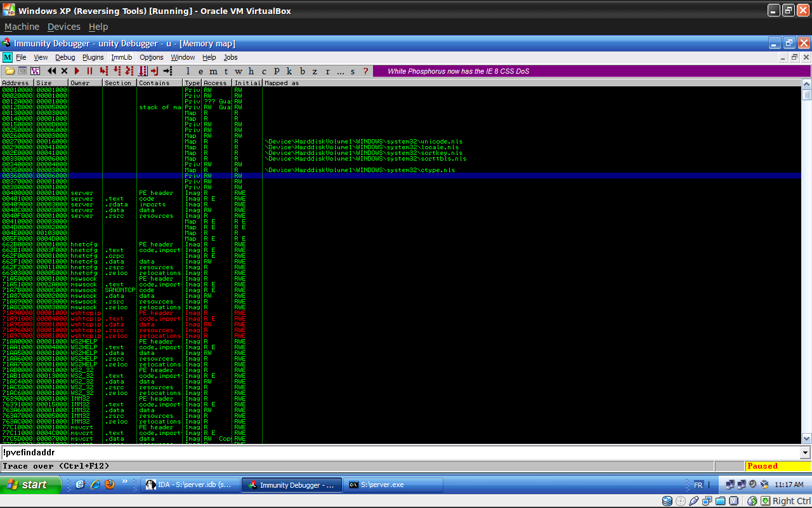Screen dimensions: 812x508
Task: Show Executable modules with 'e' button
Action: [x=200, y=71]
